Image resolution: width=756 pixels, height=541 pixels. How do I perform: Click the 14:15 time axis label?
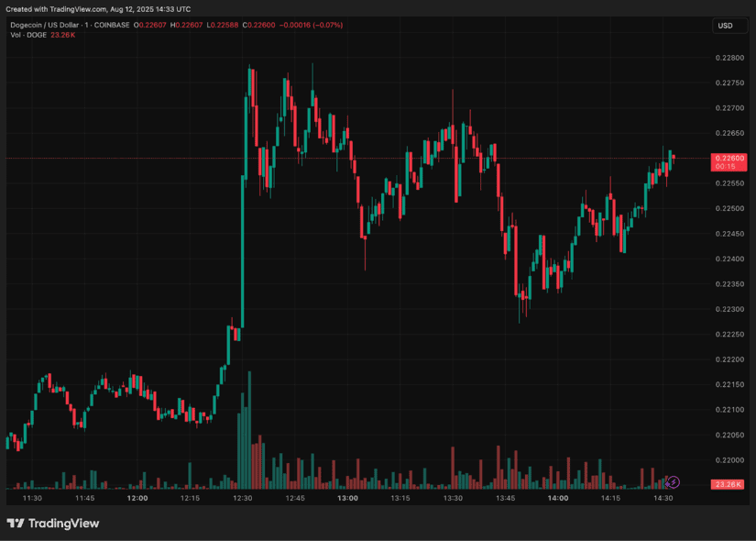pyautogui.click(x=610, y=498)
